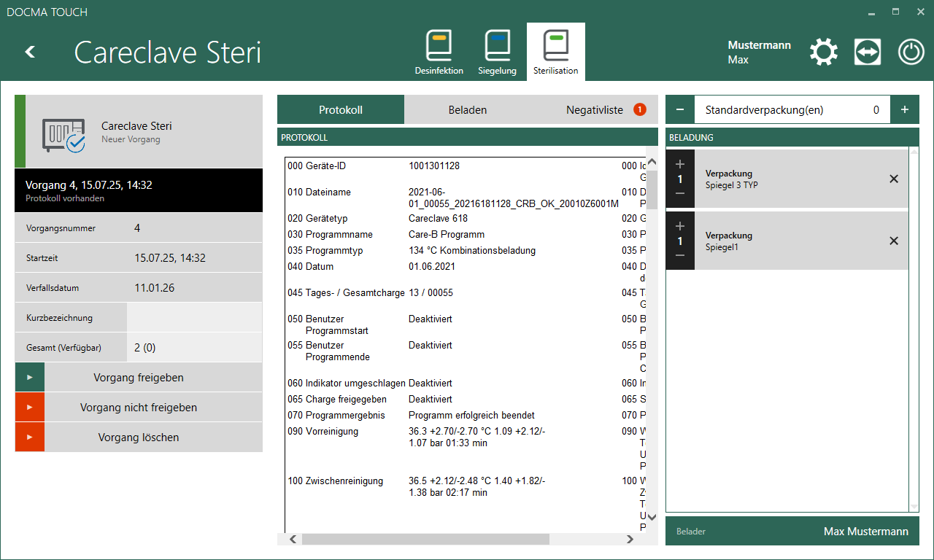Click the Careclave Steri device icon
The image size is (934, 560).
(x=63, y=134)
